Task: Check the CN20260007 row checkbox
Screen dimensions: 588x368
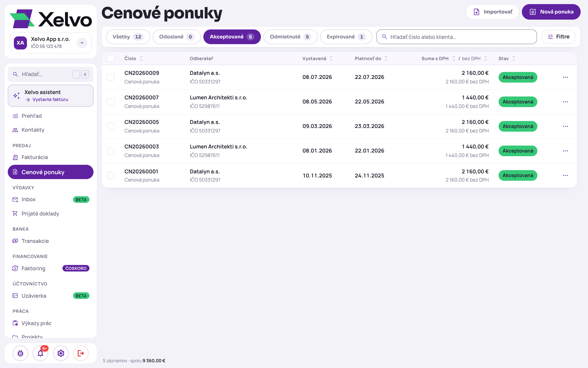Action: tap(110, 102)
